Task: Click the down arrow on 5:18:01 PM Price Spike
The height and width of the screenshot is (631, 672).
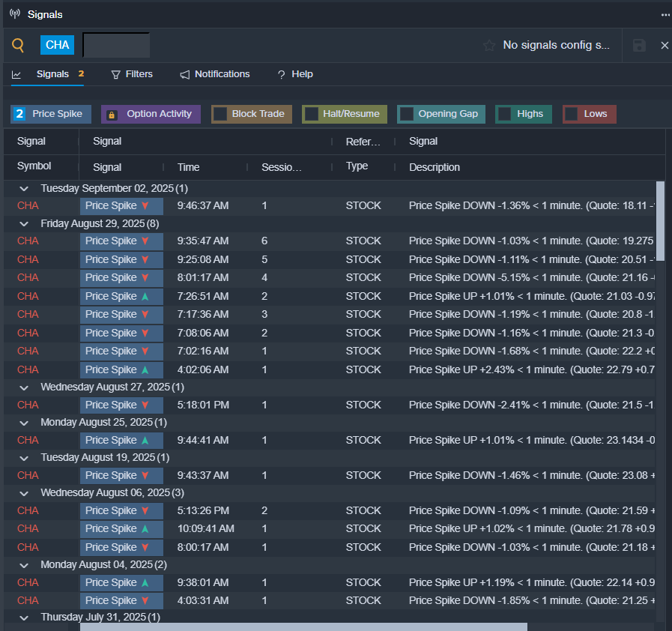Action: pyautogui.click(x=145, y=405)
